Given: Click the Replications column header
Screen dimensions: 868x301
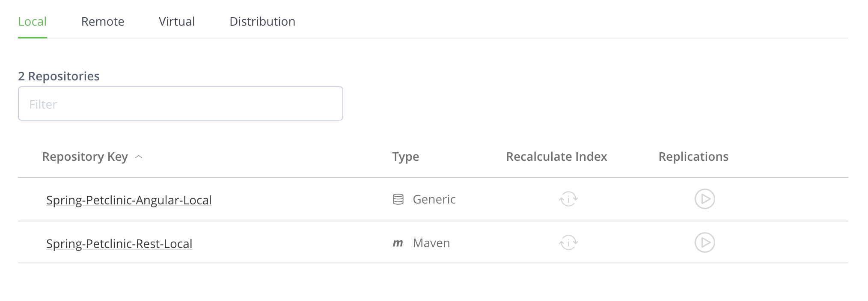Looking at the screenshot, I should 693,156.
